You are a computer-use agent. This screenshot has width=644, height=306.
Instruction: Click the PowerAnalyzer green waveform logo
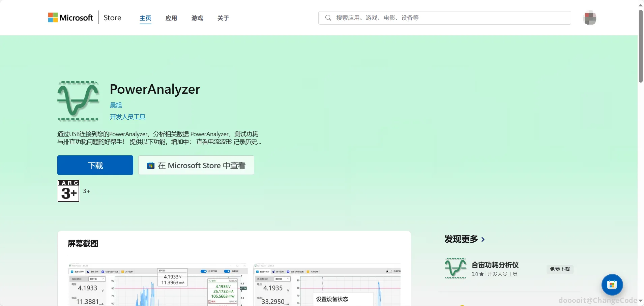pos(78,101)
